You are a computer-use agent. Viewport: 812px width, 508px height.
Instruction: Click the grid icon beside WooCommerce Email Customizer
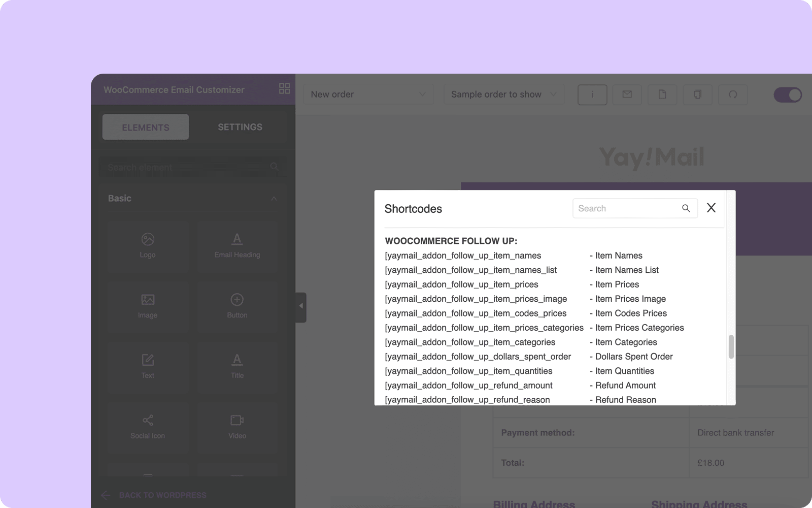(x=284, y=88)
